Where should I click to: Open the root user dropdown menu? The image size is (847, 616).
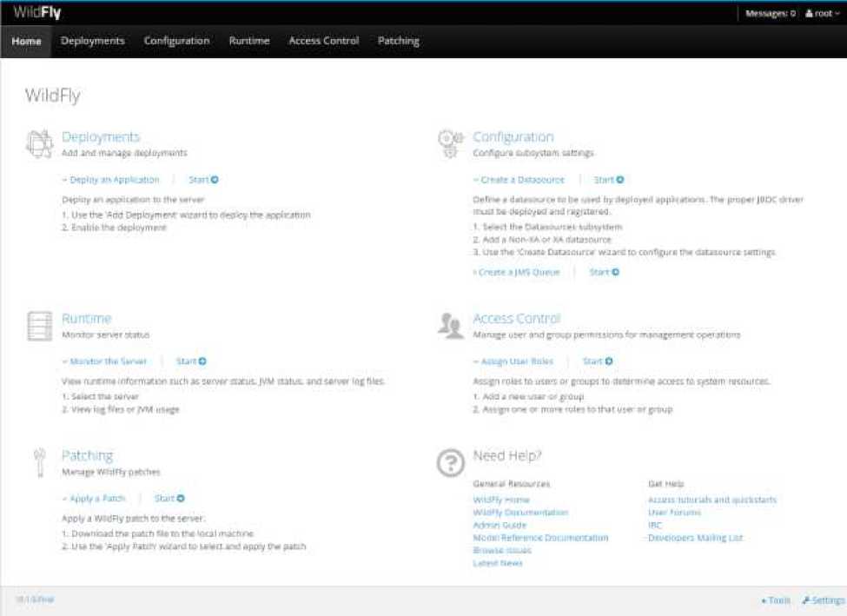(823, 14)
